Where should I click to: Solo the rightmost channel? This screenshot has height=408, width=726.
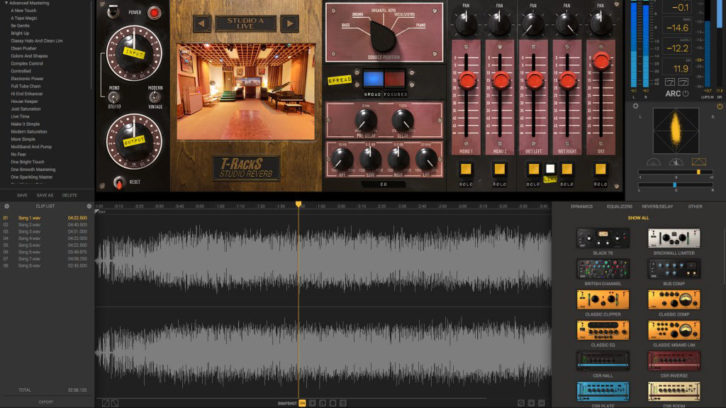pyautogui.click(x=601, y=169)
